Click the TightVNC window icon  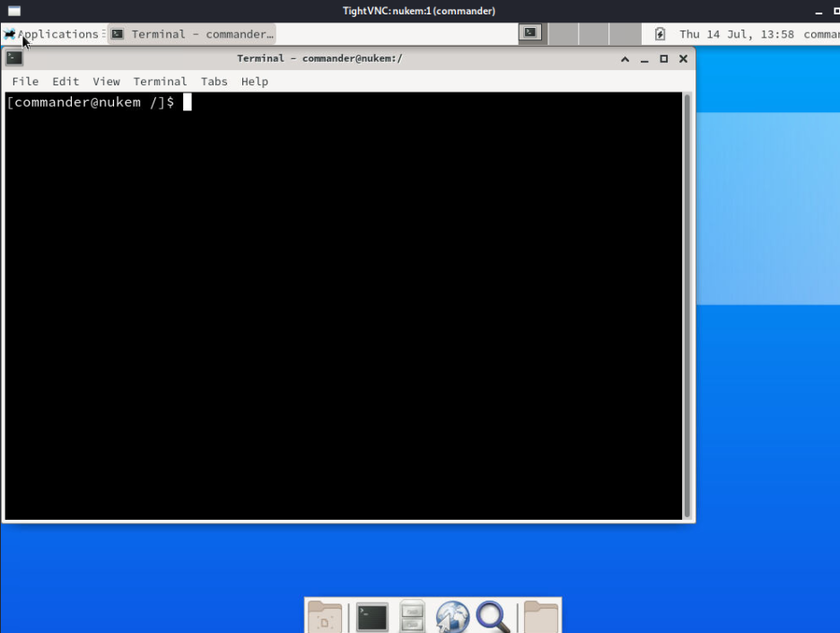[x=14, y=11]
